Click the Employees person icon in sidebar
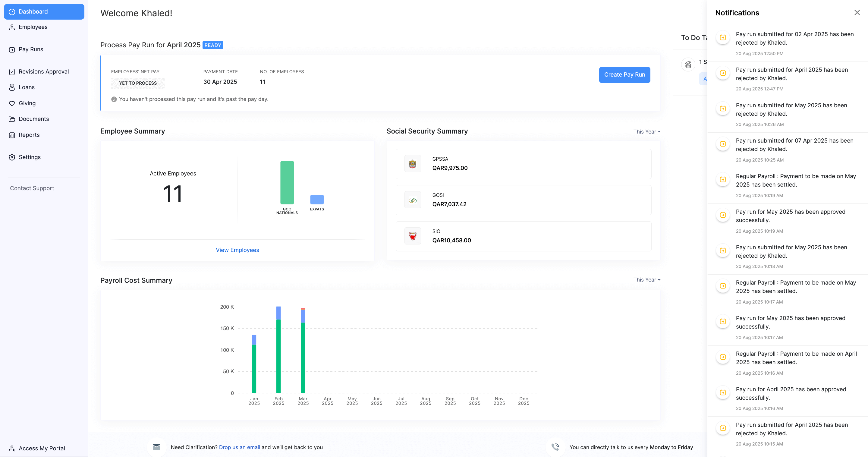The width and height of the screenshot is (868, 457). (x=12, y=27)
